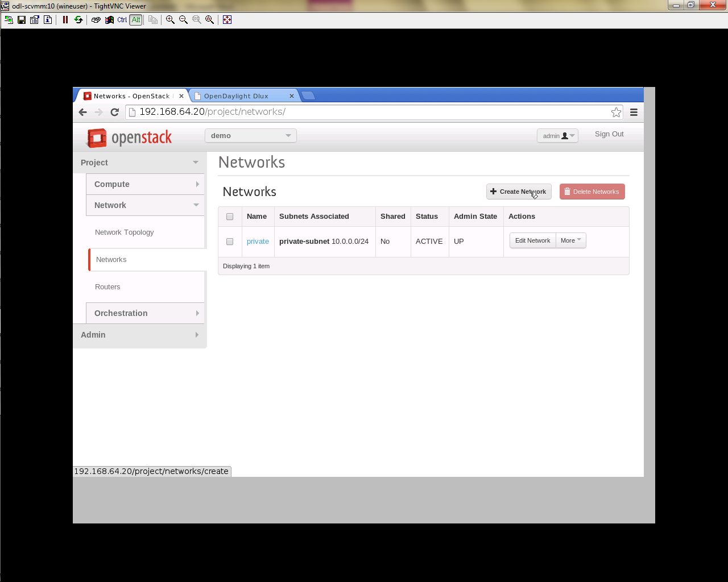Click the OpenStack logo
The width and height of the screenshot is (728, 582).
coord(129,138)
